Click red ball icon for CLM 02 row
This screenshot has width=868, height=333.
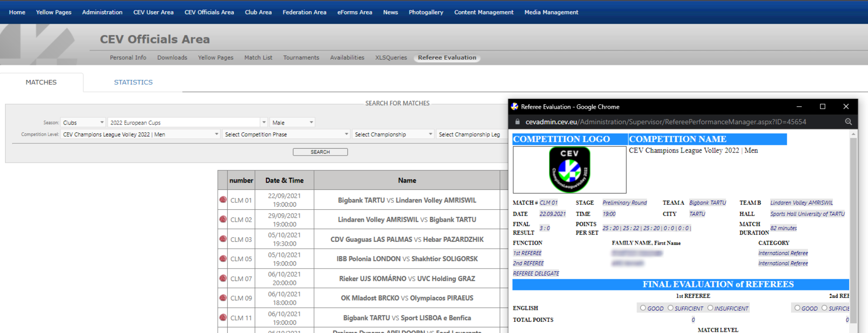pos(223,219)
